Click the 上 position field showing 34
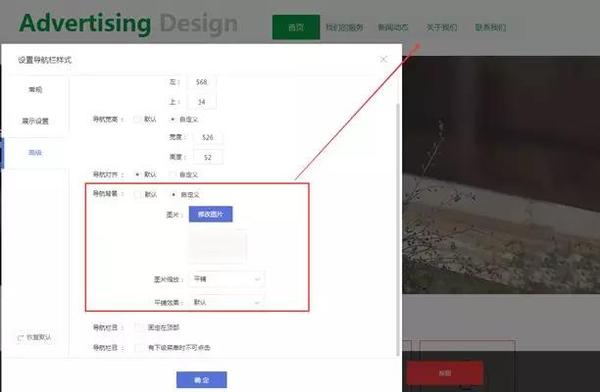Screen dimensions: 600x392 (x=202, y=102)
